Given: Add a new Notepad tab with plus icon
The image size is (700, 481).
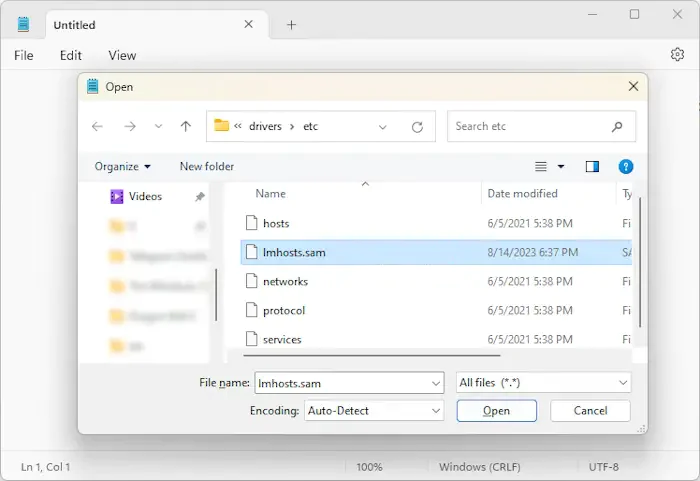Looking at the screenshot, I should coord(291,25).
